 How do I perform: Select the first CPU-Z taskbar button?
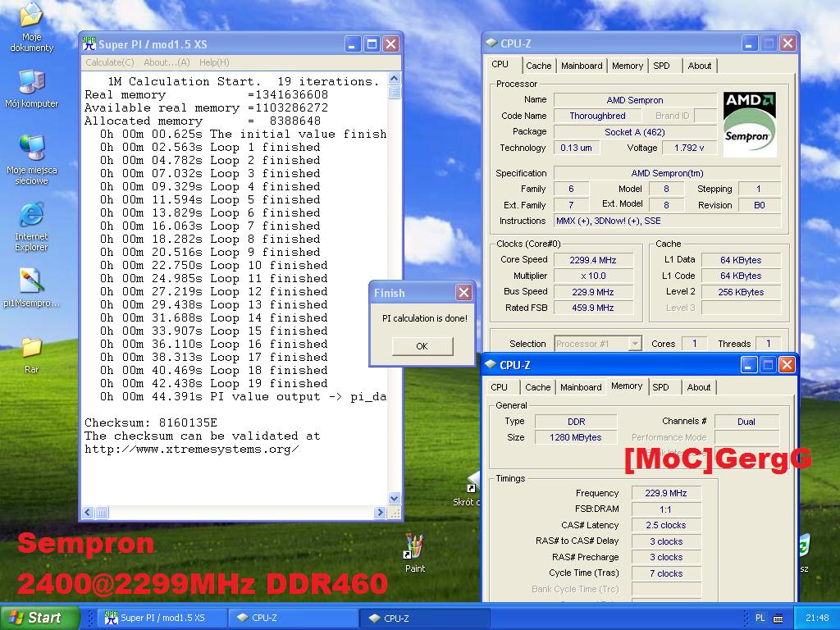292,618
